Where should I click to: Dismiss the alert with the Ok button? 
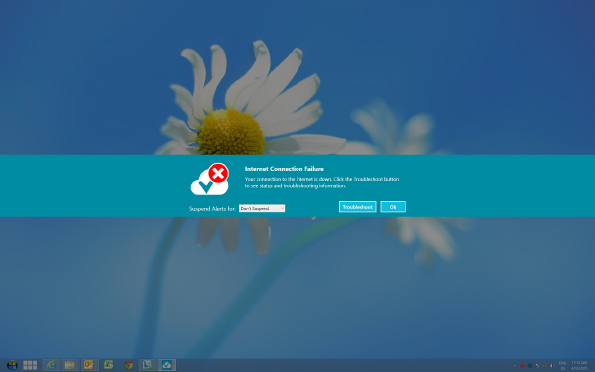click(x=393, y=207)
